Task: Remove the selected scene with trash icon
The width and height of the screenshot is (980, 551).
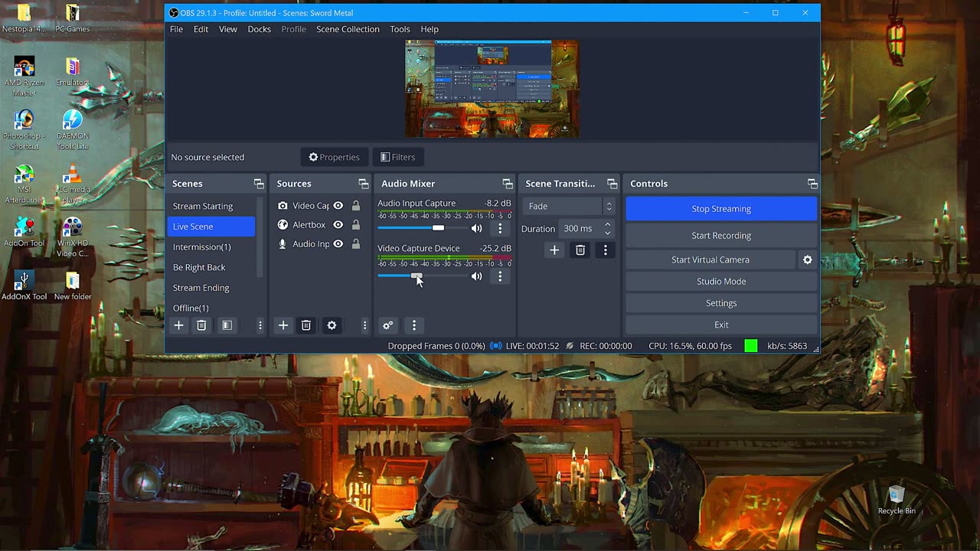Action: point(201,325)
